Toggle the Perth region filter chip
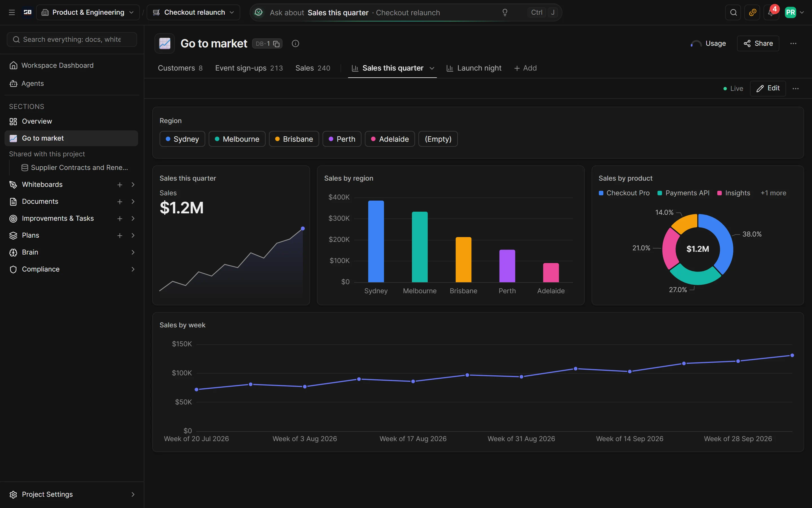Viewport: 812px width, 508px height. click(342, 139)
